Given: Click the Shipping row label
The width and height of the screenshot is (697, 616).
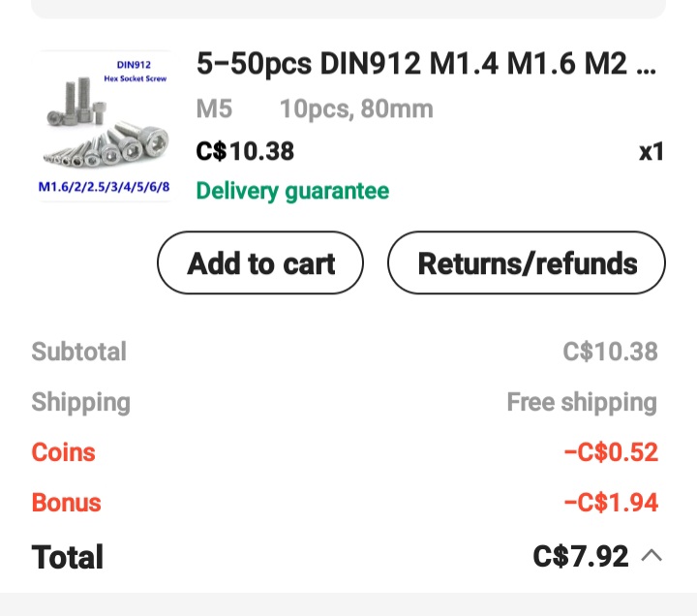Looking at the screenshot, I should (x=80, y=402).
